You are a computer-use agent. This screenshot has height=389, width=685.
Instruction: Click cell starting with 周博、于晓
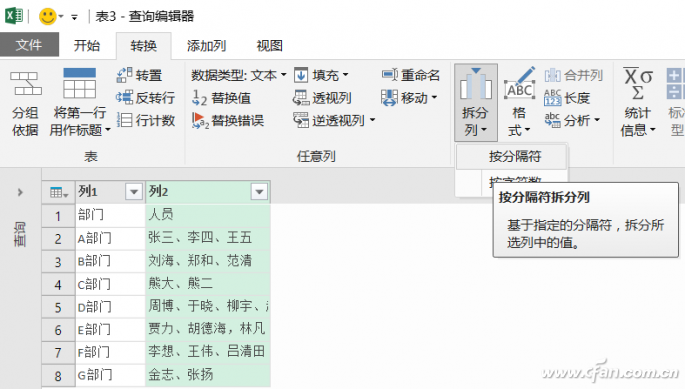click(x=208, y=307)
